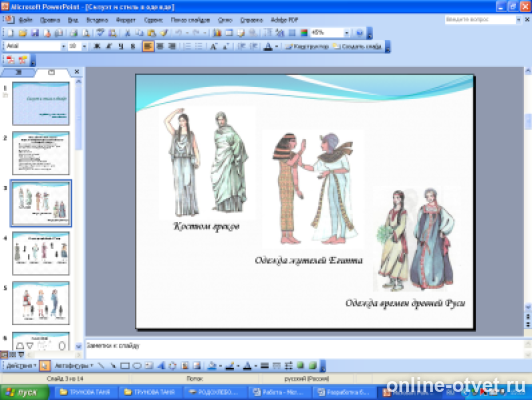Image resolution: width=532 pixels, height=400 pixels.
Task: Click the Increase Font Size icon
Action: [213, 46]
